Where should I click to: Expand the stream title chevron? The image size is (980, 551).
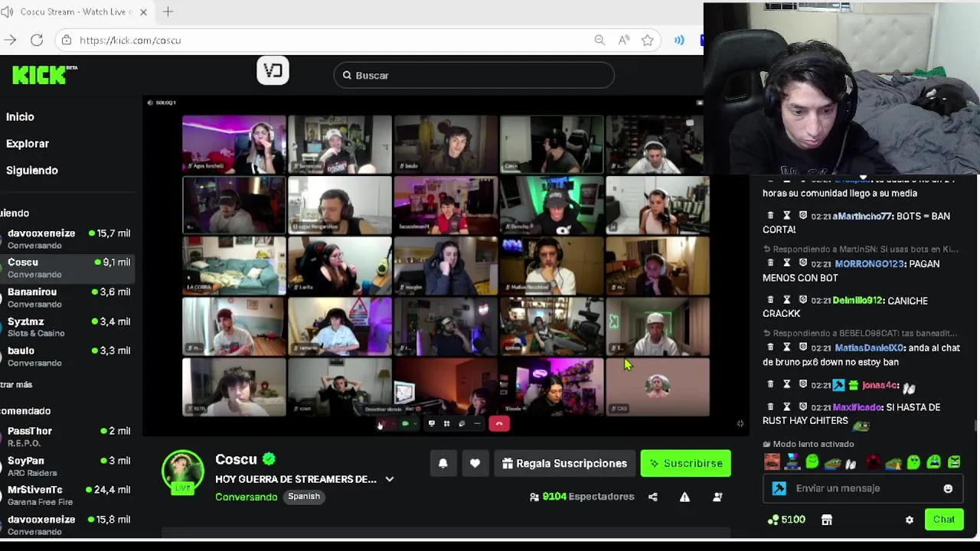click(x=389, y=479)
